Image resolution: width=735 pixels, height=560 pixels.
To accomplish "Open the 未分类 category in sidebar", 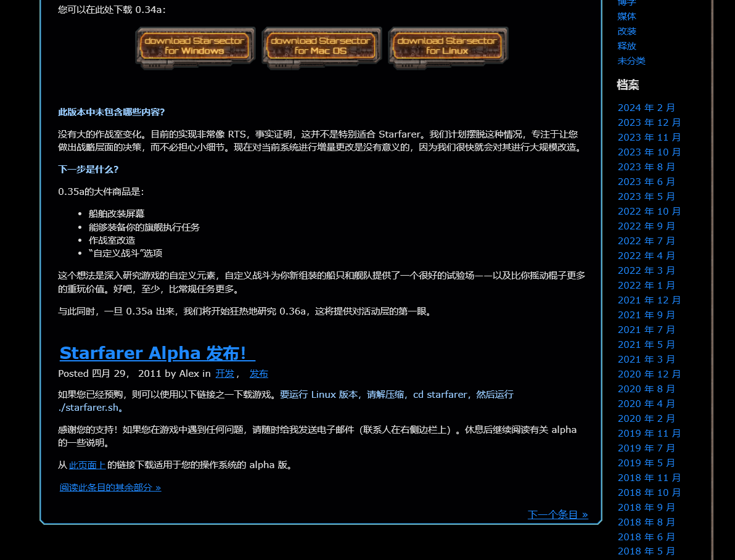I will (x=631, y=61).
